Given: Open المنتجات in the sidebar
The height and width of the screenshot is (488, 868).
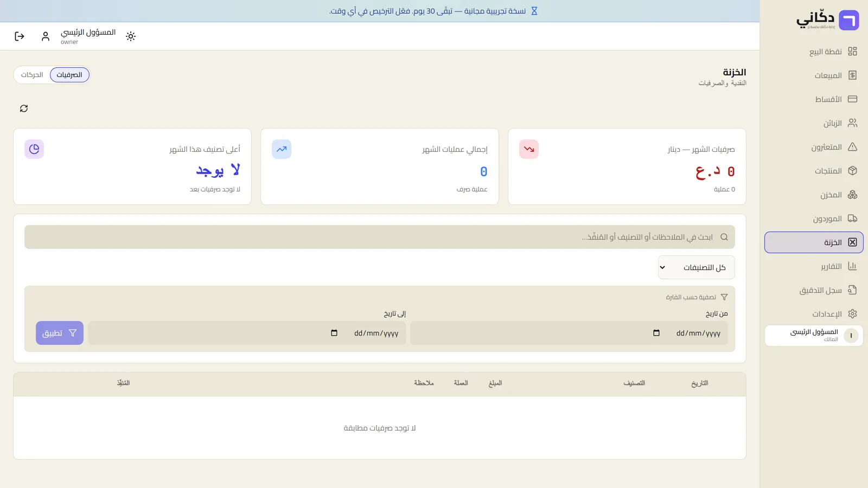Looking at the screenshot, I should [x=814, y=171].
